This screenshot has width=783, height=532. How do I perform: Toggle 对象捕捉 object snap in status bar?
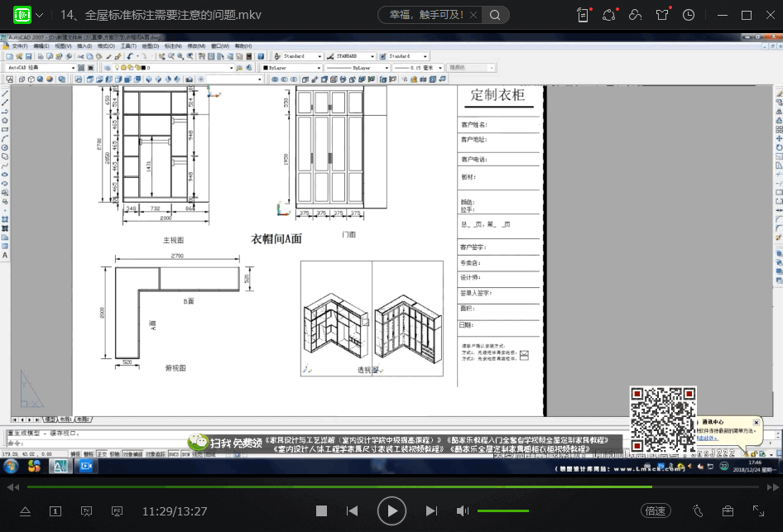[132, 454]
